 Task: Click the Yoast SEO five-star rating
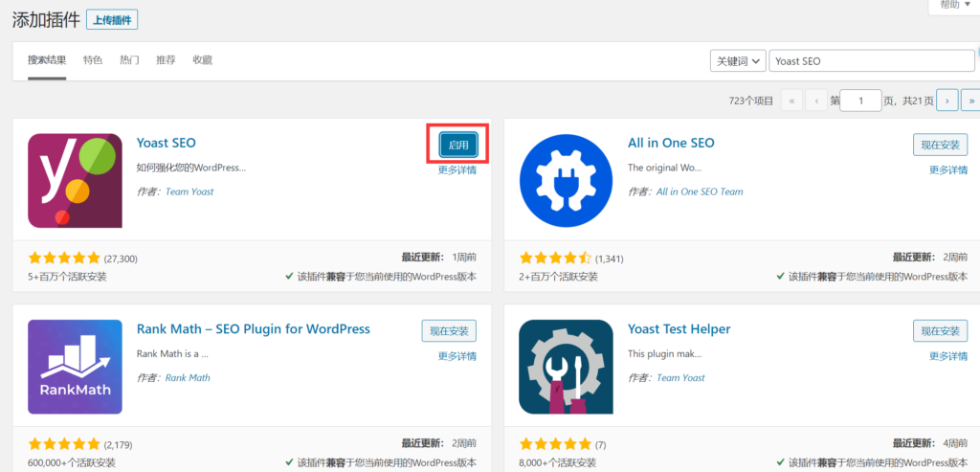click(x=64, y=258)
